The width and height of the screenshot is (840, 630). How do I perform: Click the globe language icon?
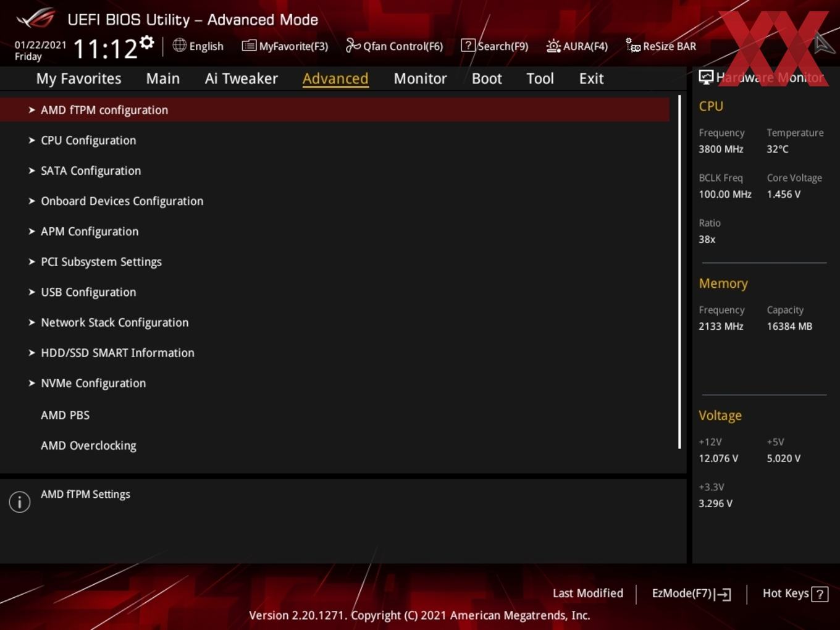[x=179, y=45]
